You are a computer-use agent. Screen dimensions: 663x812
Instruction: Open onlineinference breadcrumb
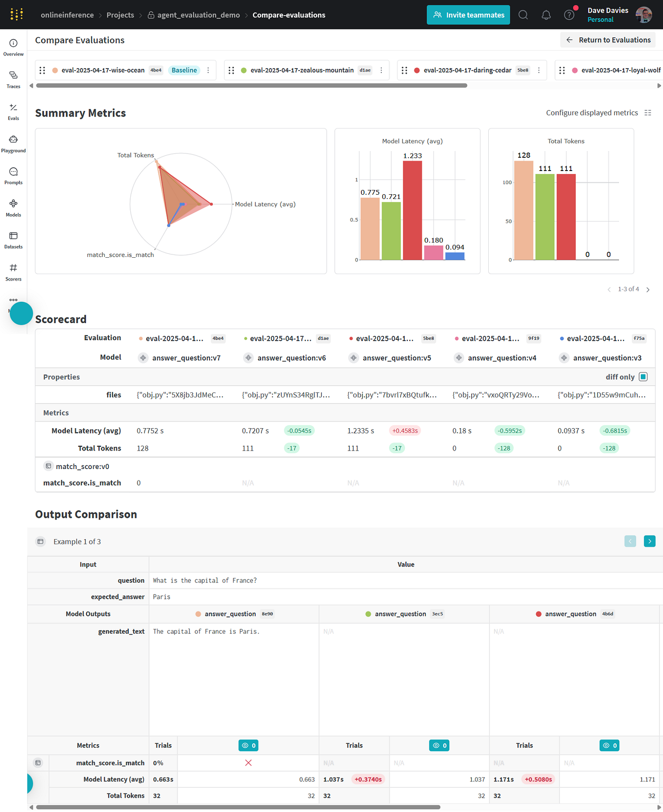tap(67, 15)
